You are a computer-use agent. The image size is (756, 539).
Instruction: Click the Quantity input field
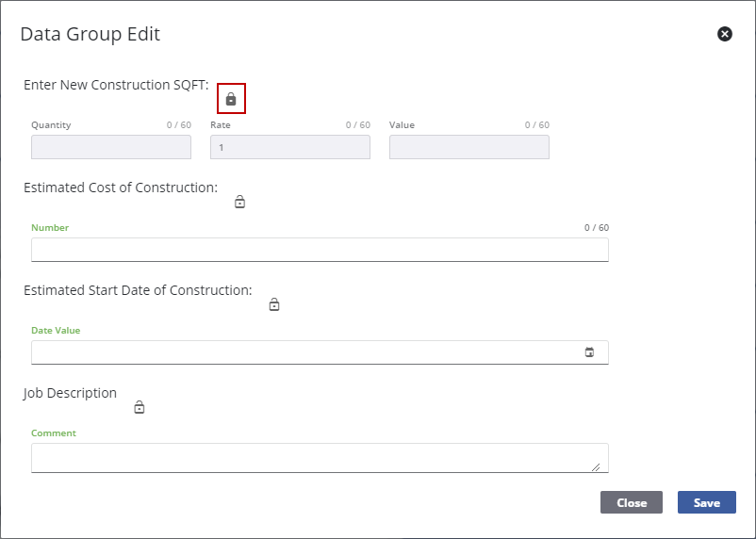(x=111, y=147)
